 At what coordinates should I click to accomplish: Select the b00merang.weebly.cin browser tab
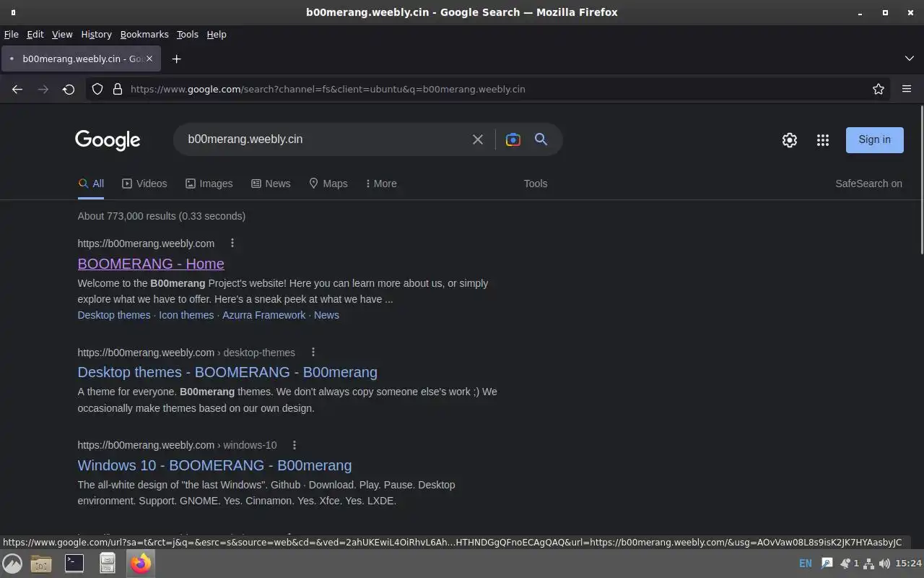click(x=81, y=59)
